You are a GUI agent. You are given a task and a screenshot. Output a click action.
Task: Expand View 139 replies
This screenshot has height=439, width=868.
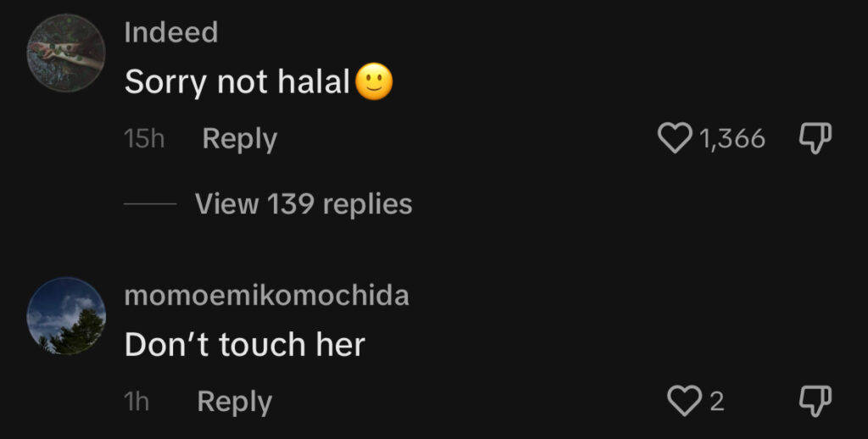coord(303,203)
